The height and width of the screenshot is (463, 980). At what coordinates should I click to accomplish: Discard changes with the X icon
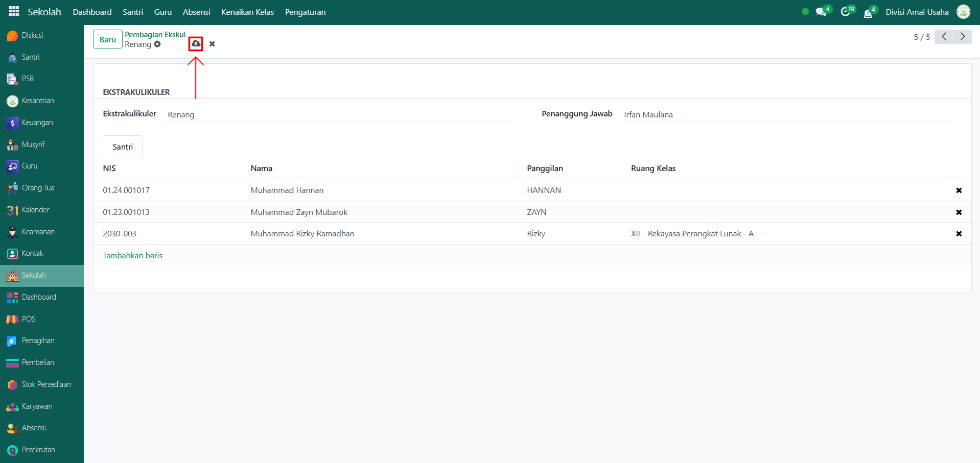pos(212,44)
